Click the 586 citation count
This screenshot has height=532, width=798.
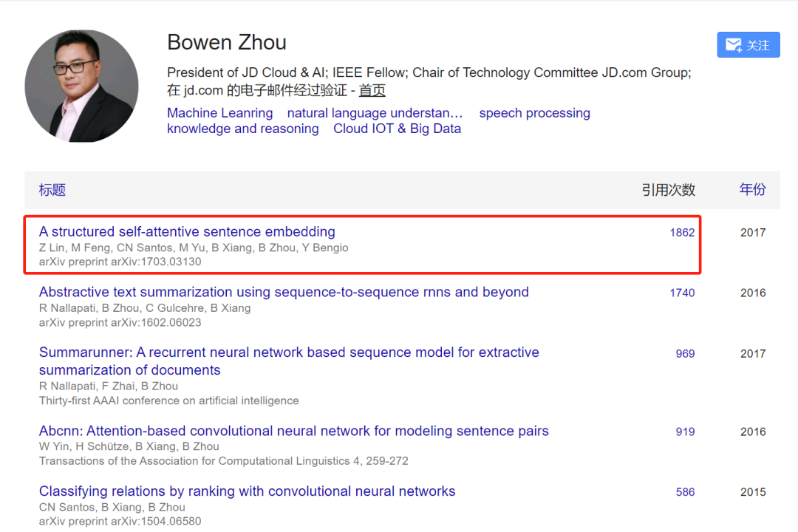pyautogui.click(x=685, y=492)
